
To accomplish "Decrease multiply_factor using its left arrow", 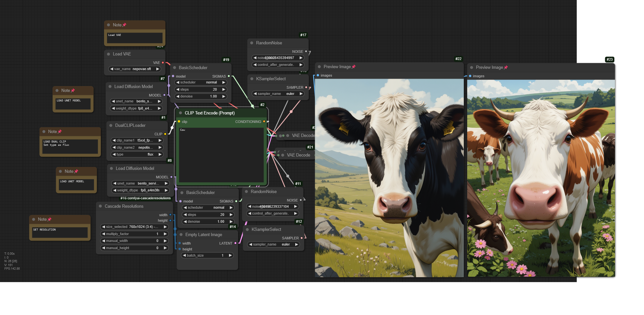I will [x=103, y=234].
